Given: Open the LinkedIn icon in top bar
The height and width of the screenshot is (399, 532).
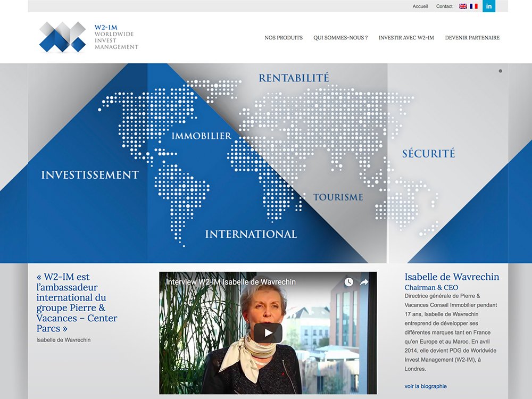Looking at the screenshot, I should (488, 6).
